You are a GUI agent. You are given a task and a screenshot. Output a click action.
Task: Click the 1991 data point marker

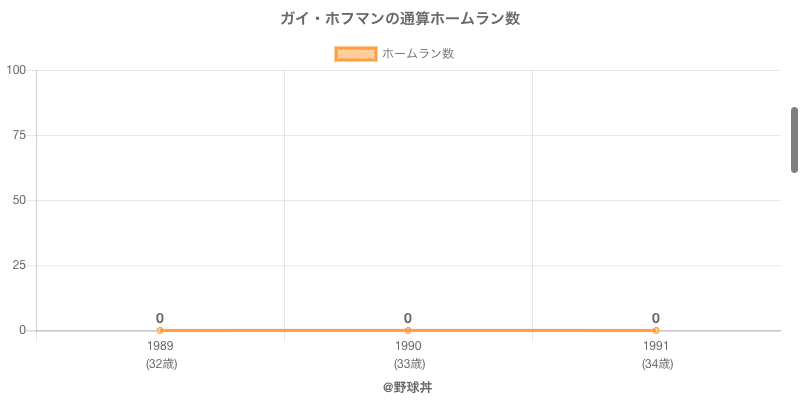(656, 330)
